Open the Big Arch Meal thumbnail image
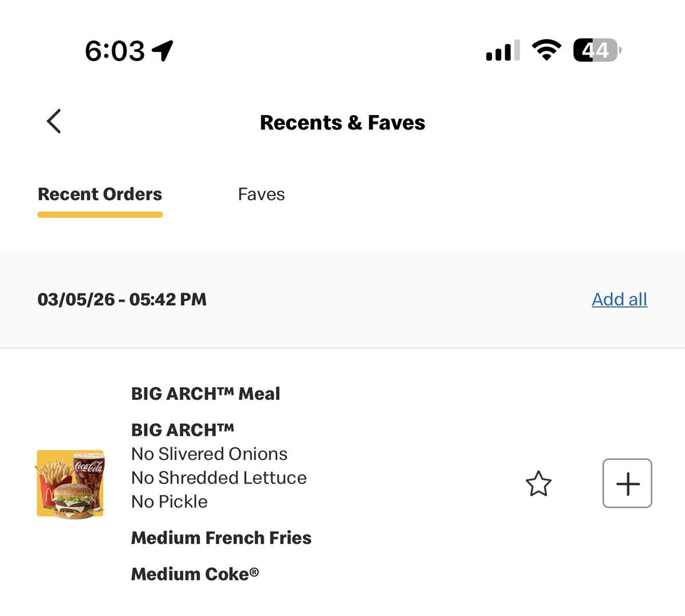Image resolution: width=685 pixels, height=616 pixels. (x=71, y=484)
